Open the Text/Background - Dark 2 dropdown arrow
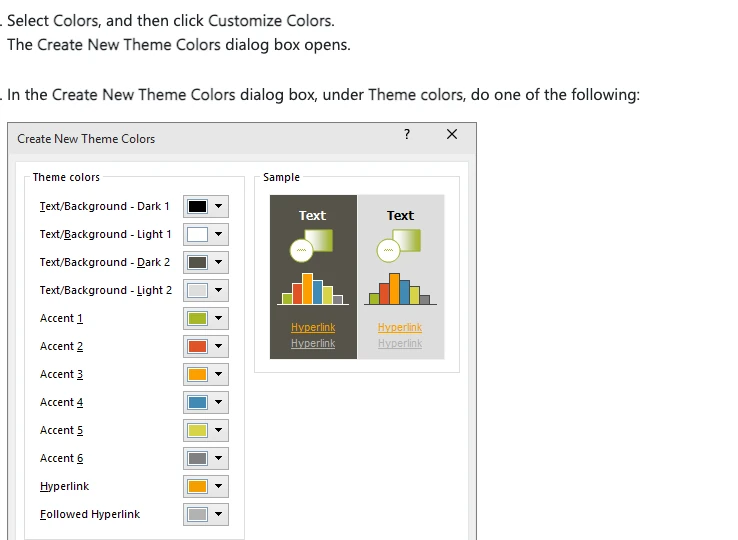738x540 pixels. [x=218, y=262]
